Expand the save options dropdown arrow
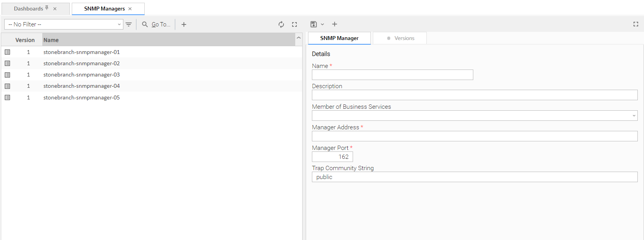Viewport: 644px width, 240px height. click(322, 24)
